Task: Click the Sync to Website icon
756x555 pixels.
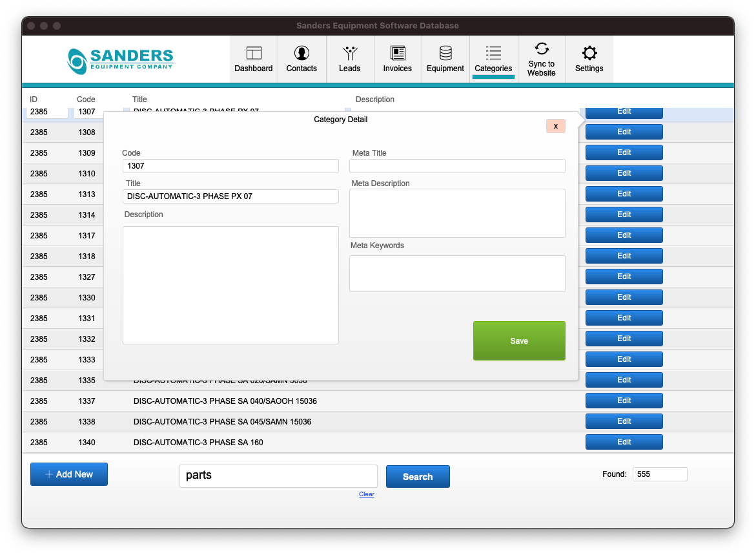Action: tap(542, 49)
